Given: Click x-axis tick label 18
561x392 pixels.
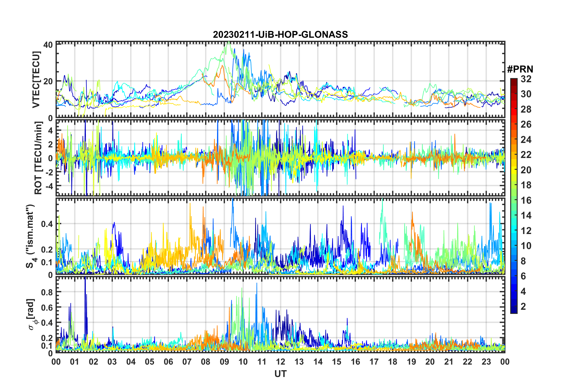Looking at the screenshot, I should [393, 362].
